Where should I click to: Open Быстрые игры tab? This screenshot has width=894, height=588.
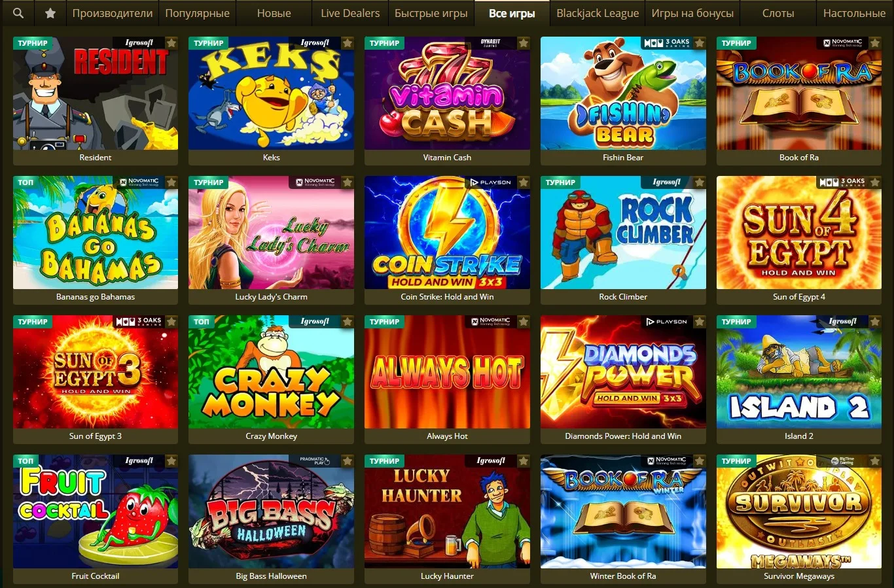[431, 13]
